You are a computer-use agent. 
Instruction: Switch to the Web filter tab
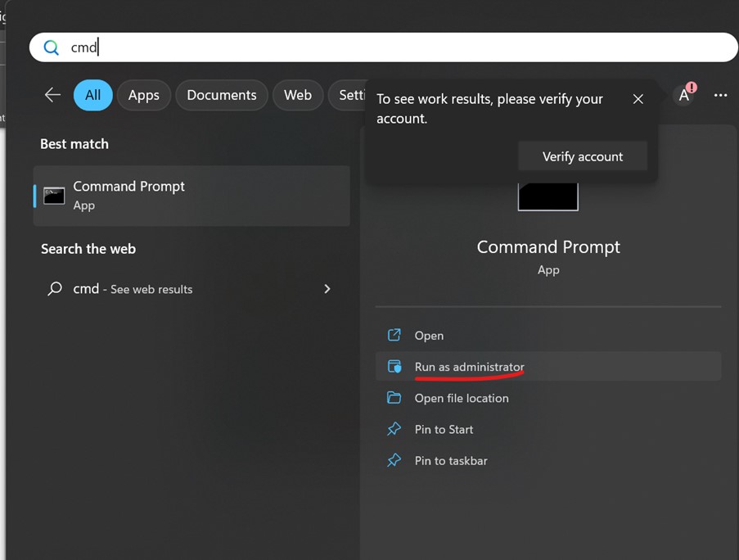coord(297,95)
